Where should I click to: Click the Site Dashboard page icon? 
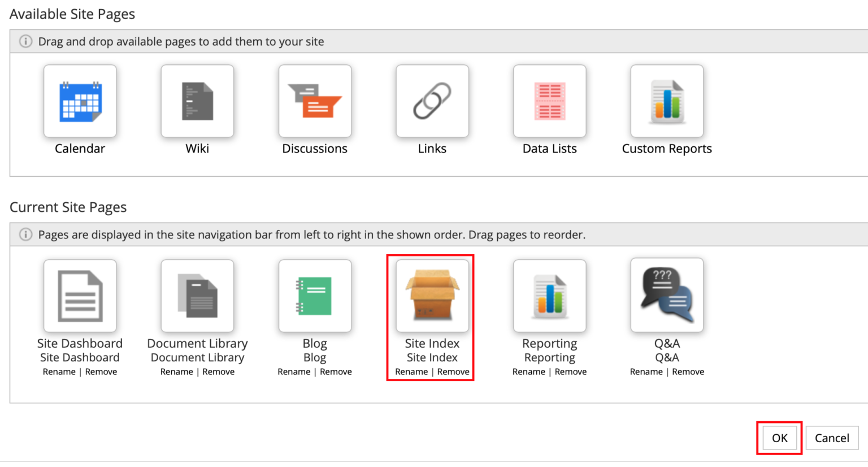(80, 295)
